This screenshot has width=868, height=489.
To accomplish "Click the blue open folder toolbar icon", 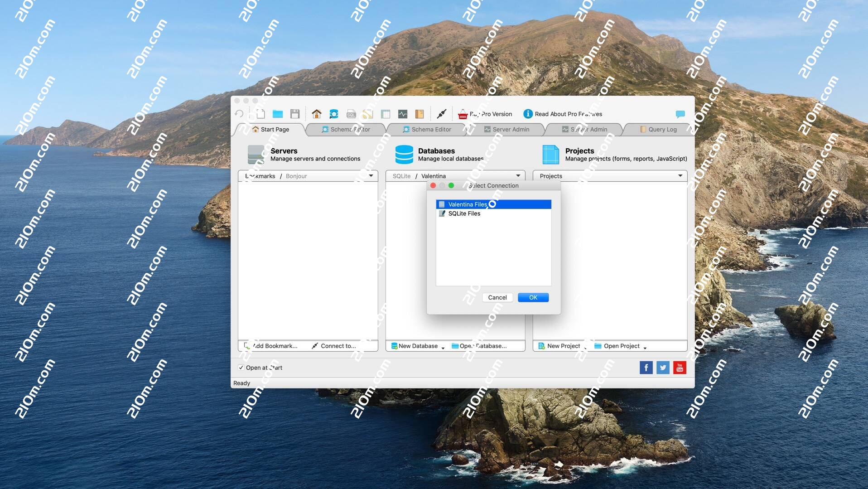I will click(278, 114).
